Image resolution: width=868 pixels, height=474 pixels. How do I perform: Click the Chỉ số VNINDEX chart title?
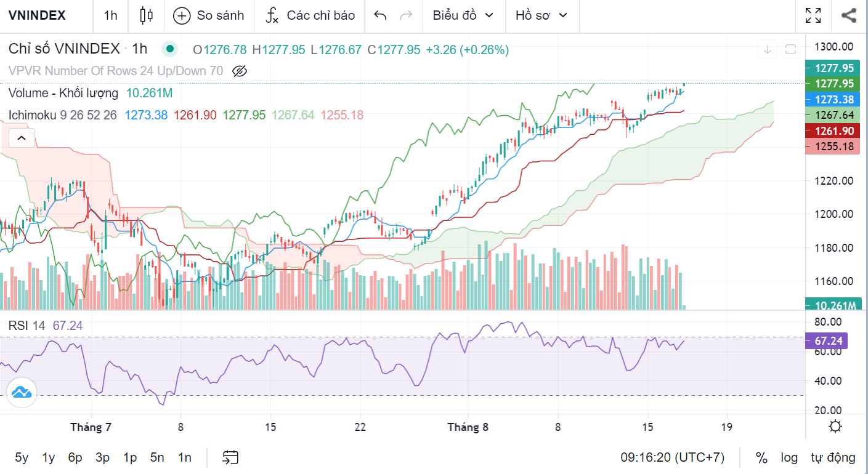tap(65, 49)
